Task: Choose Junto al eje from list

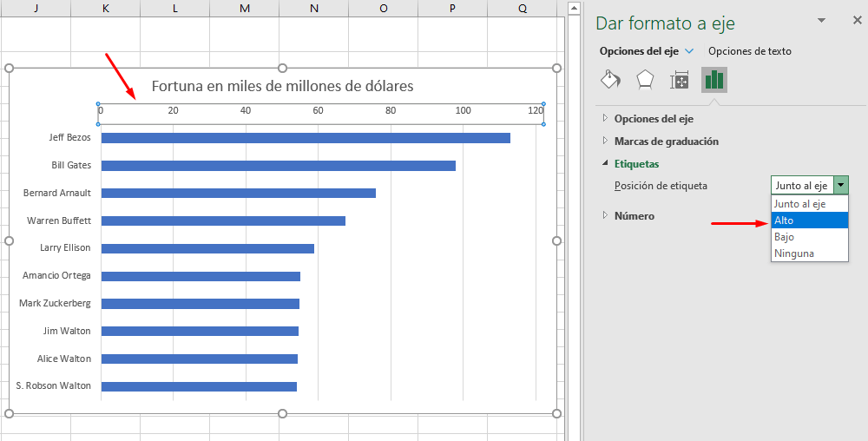Action: point(809,204)
